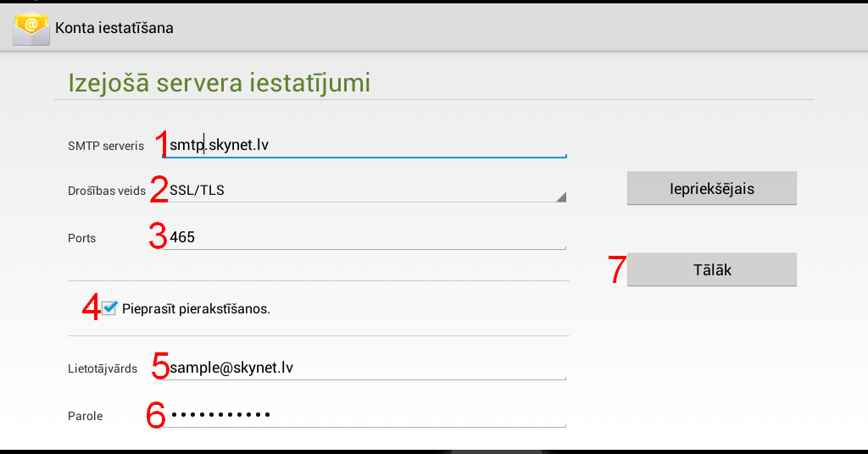Click the "Lietotājvārds" label
868x454 pixels.
103,369
